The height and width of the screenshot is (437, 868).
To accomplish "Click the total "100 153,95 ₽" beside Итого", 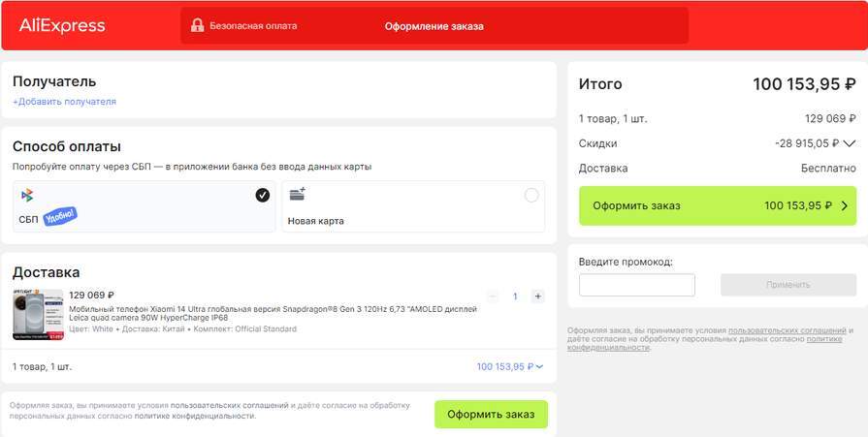I will (804, 84).
